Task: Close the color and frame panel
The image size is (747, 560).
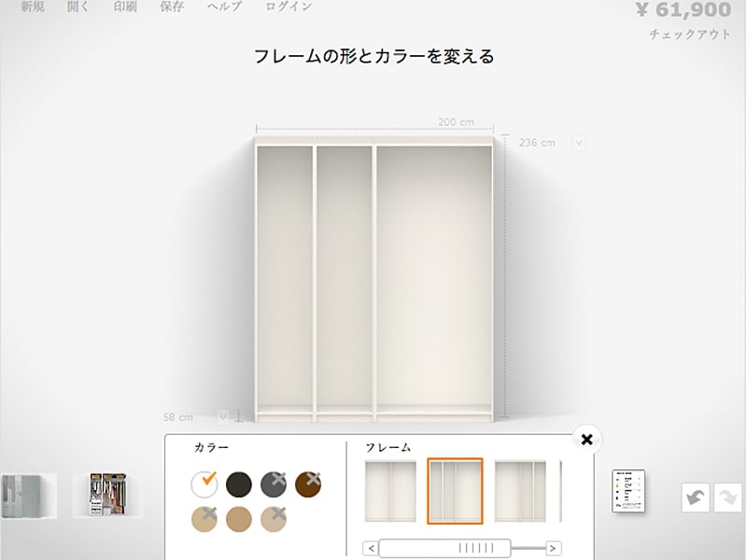Action: click(586, 439)
